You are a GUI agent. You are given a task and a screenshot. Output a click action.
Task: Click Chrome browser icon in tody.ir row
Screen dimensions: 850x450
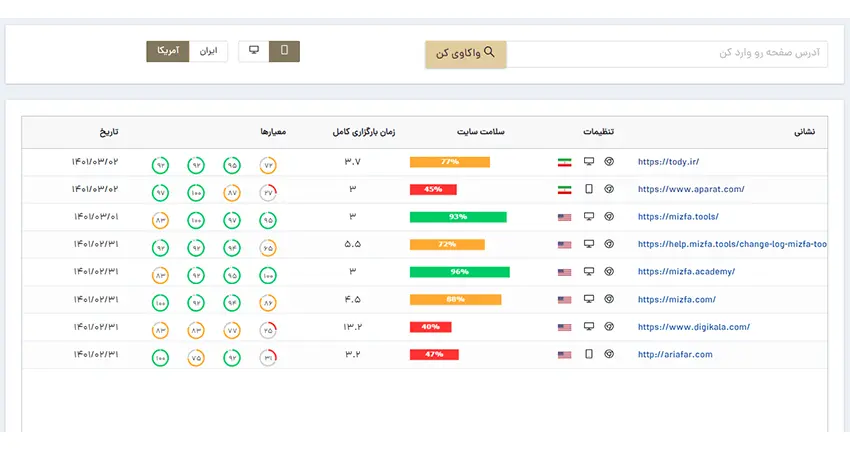[609, 162]
